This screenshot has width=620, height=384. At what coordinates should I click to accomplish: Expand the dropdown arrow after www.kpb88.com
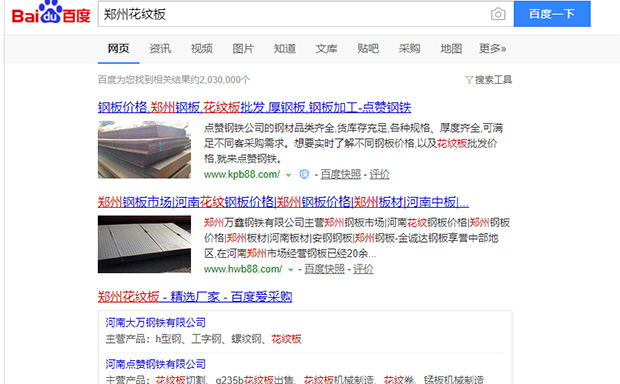288,175
